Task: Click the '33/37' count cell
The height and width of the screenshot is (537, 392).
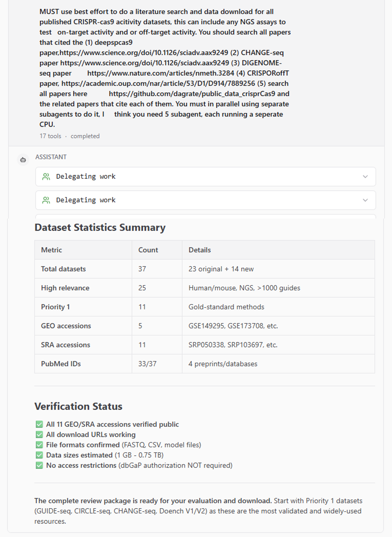Action: [x=157, y=364]
